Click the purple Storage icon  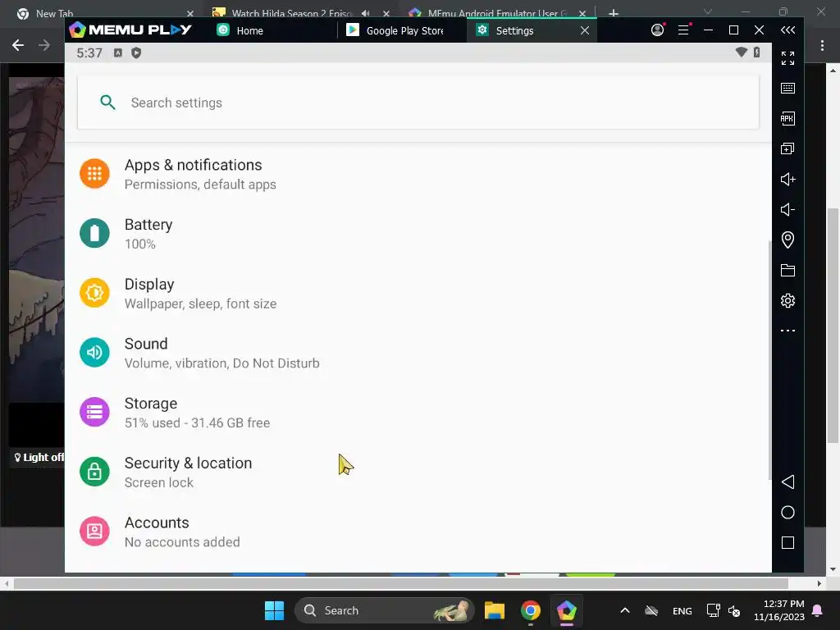point(94,412)
